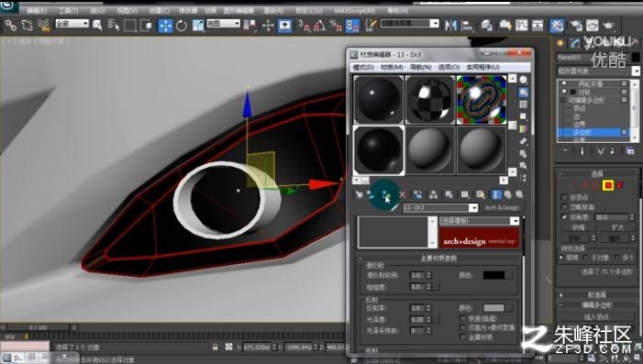Click the Reset Material red X icon
643x364 pixels.
pos(403,194)
